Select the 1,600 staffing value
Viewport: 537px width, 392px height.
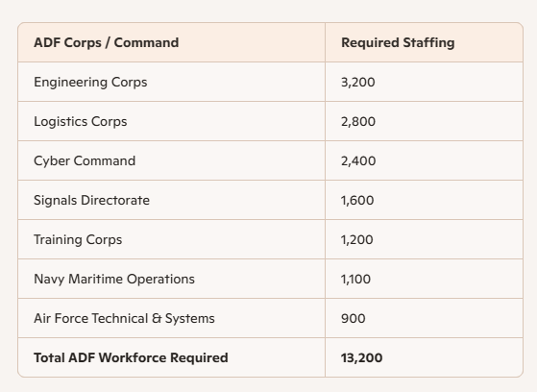(357, 201)
